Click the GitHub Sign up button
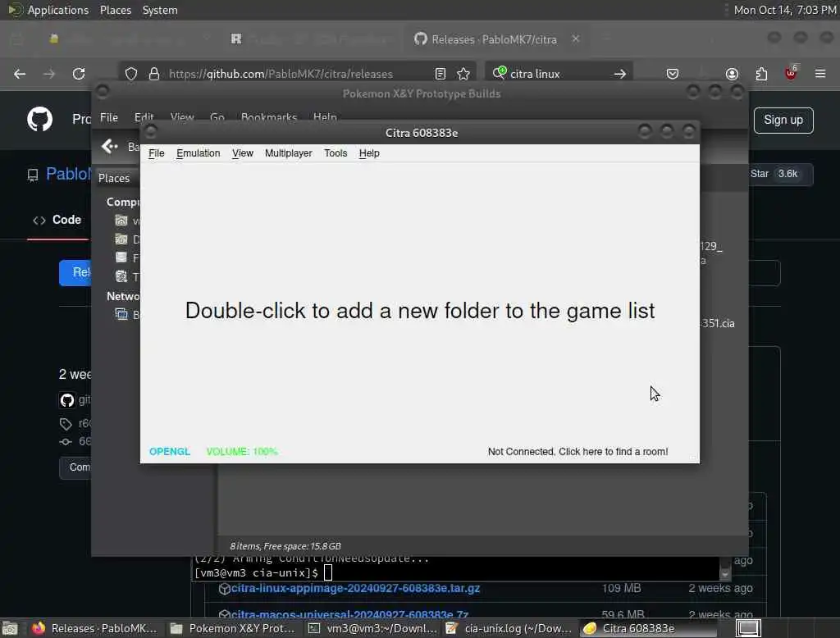 (x=783, y=120)
